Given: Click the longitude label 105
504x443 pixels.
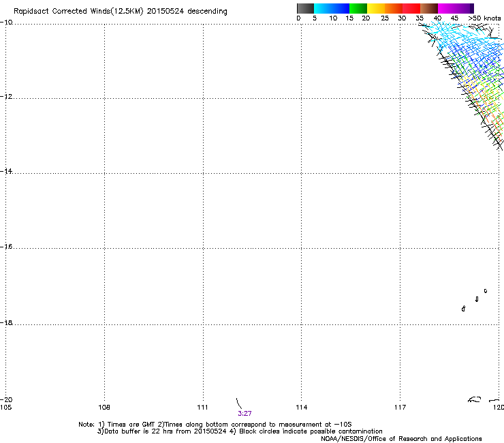Looking at the screenshot, I should [5, 408].
